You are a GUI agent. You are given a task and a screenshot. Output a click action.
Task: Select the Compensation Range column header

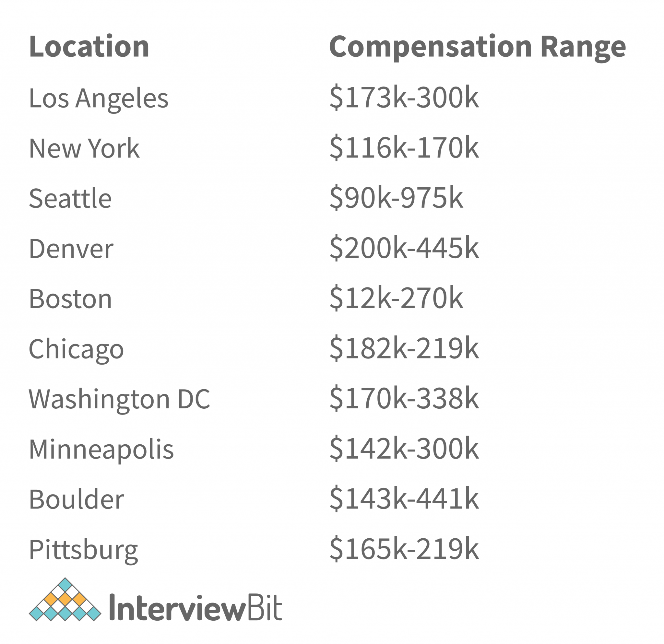coord(477,47)
